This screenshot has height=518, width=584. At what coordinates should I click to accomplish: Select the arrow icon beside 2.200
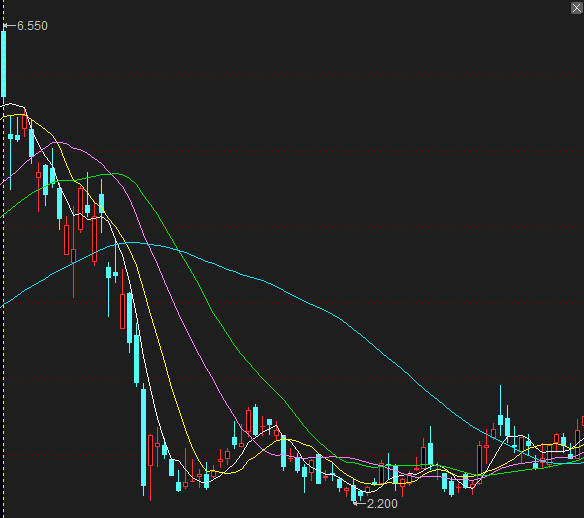coord(359,503)
